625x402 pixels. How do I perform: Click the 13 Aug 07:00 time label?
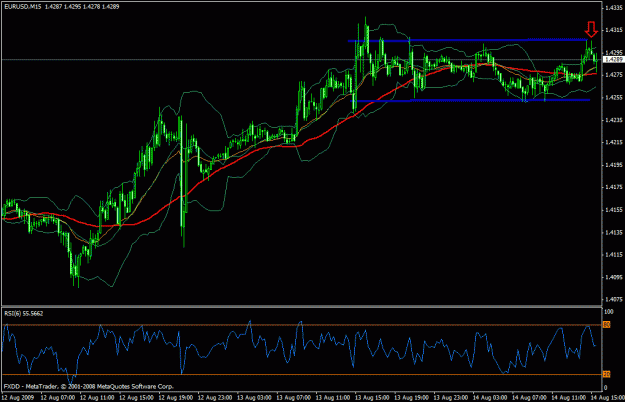[x=293, y=398]
